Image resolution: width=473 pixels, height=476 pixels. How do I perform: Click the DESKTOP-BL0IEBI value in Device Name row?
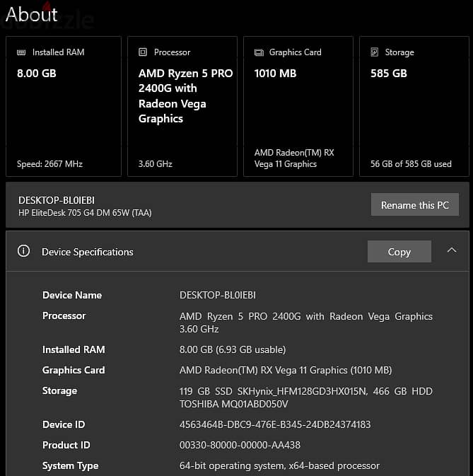(x=218, y=295)
